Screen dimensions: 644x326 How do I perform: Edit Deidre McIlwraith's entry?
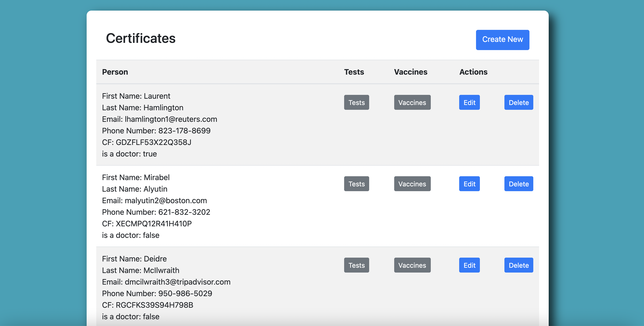469,265
